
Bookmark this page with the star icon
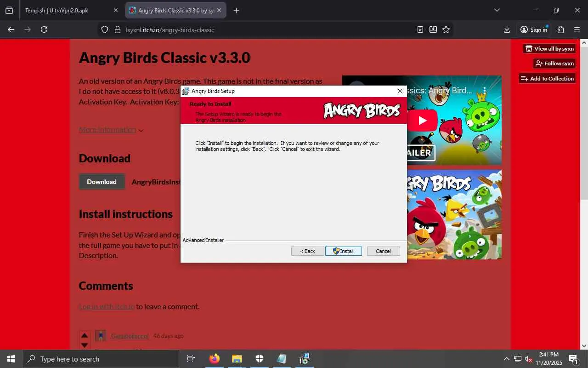click(446, 29)
